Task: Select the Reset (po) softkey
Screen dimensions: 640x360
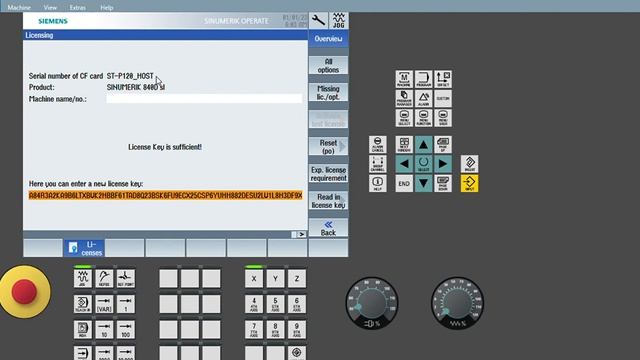Action: 328,147
